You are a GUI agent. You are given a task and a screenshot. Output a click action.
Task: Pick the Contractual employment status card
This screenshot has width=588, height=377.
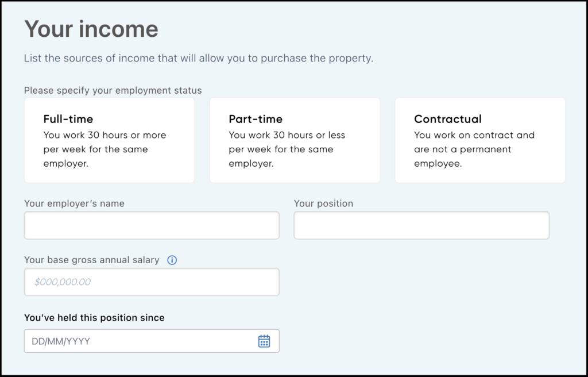click(480, 140)
